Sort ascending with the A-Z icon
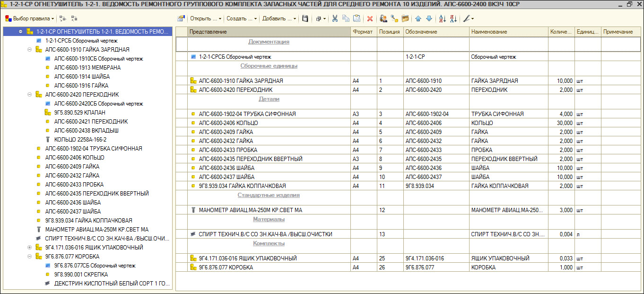This screenshot has height=294, width=644. (443, 19)
